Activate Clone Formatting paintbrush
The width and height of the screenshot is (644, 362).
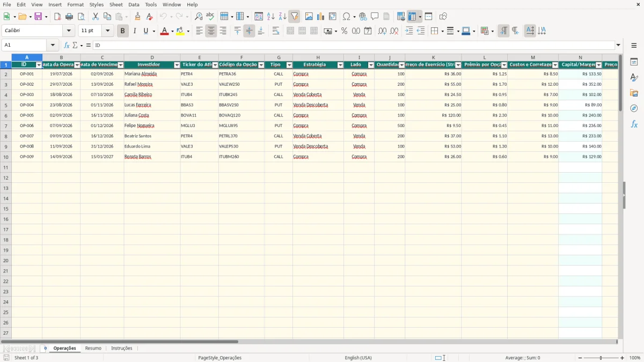point(138,17)
